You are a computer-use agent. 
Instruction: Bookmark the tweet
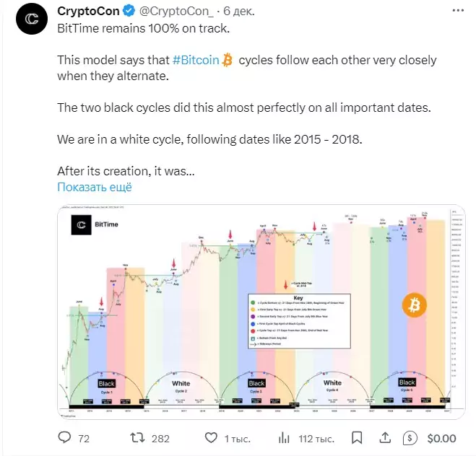coord(357,438)
